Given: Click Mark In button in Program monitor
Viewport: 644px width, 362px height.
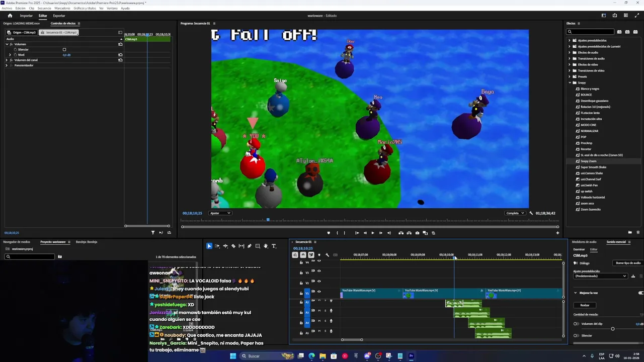Looking at the screenshot, I should (x=337, y=233).
